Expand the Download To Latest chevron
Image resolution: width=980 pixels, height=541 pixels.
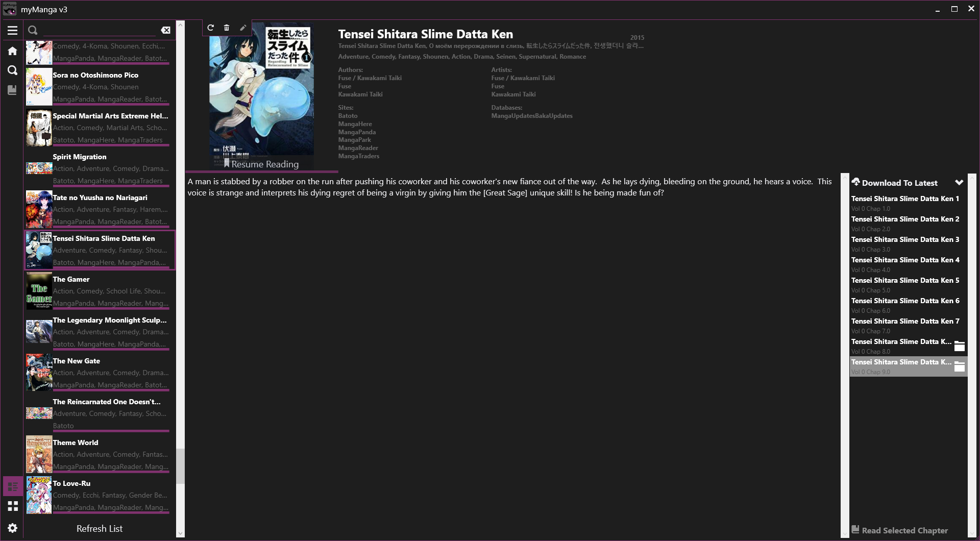coord(959,183)
